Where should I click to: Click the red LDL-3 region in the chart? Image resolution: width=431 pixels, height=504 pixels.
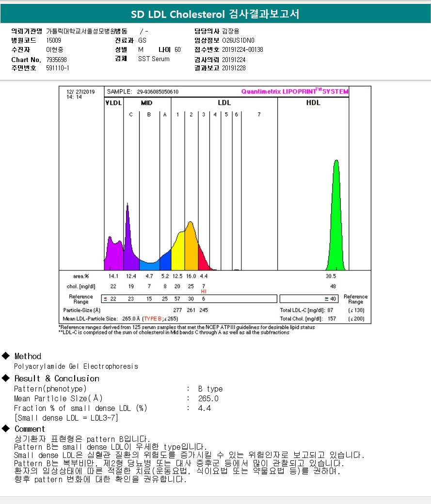tap(203, 261)
